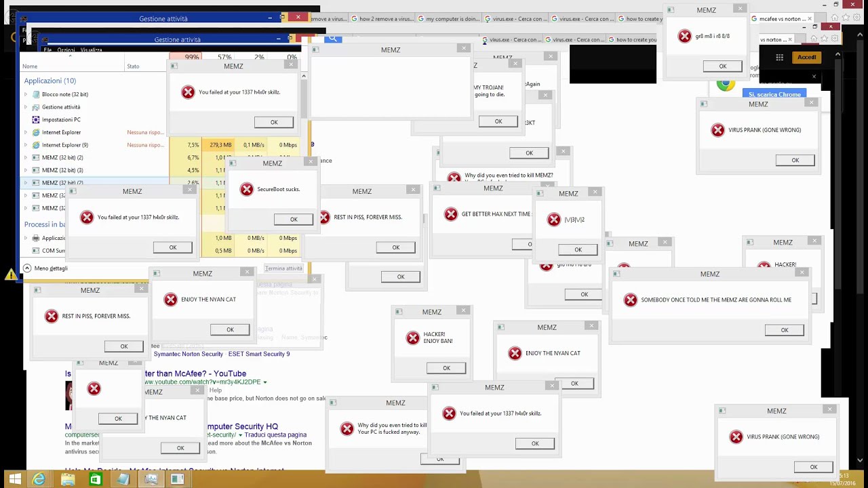Open Internet Explorer from taskbar
Viewport: 868px width, 488px height.
tap(39, 479)
